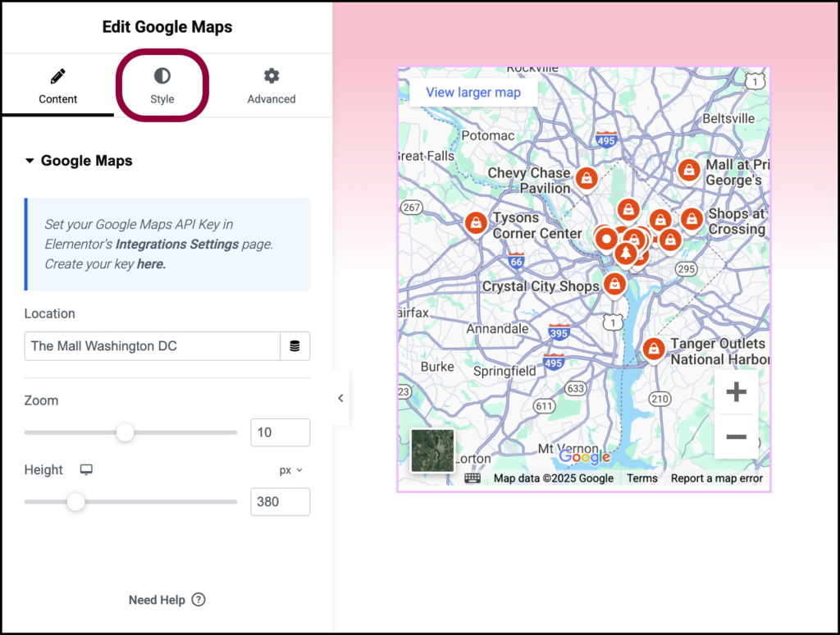The height and width of the screenshot is (635, 840).
Task: Click the Zoom slider handle
Action: pyautogui.click(x=125, y=432)
